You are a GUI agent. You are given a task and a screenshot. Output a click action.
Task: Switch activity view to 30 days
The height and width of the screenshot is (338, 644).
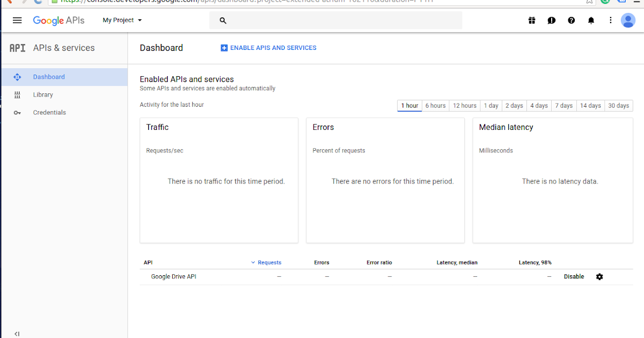[x=618, y=105]
